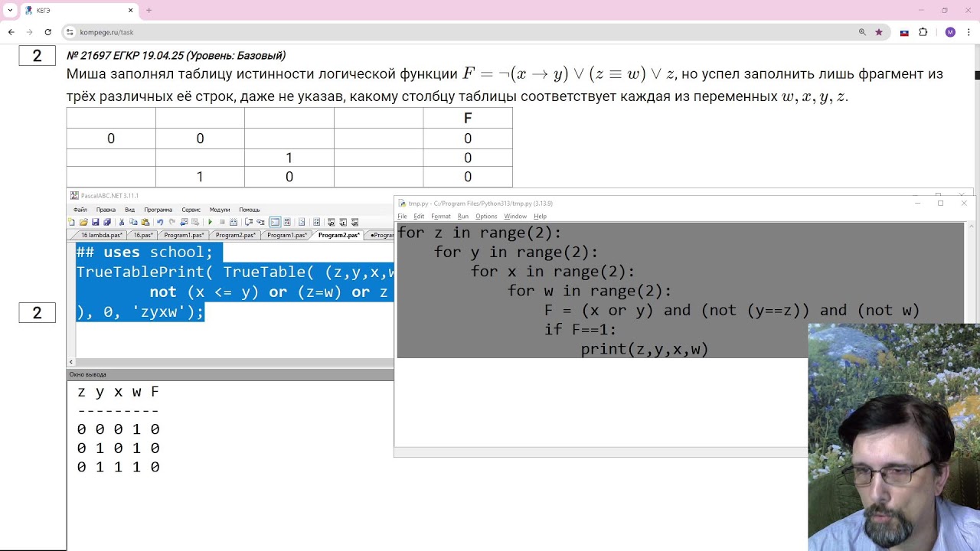The height and width of the screenshot is (551, 980).
Task: Open Edit menu in IDLE window
Action: [x=419, y=217]
